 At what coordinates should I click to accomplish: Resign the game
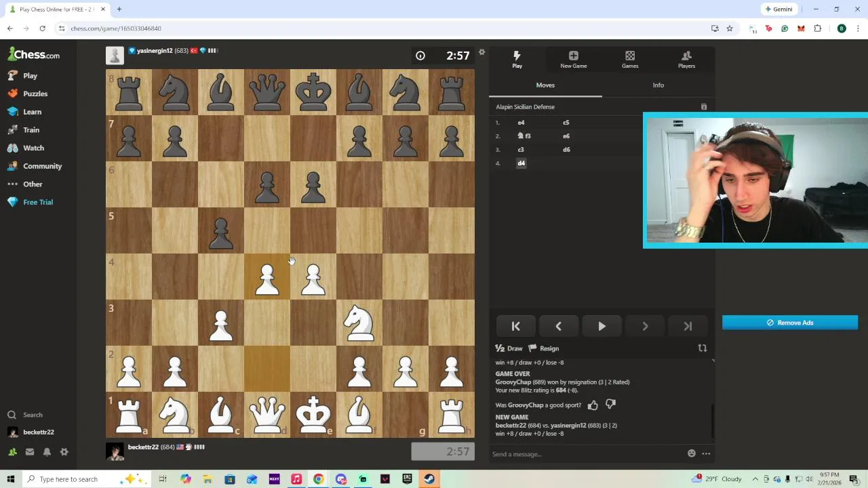point(544,348)
